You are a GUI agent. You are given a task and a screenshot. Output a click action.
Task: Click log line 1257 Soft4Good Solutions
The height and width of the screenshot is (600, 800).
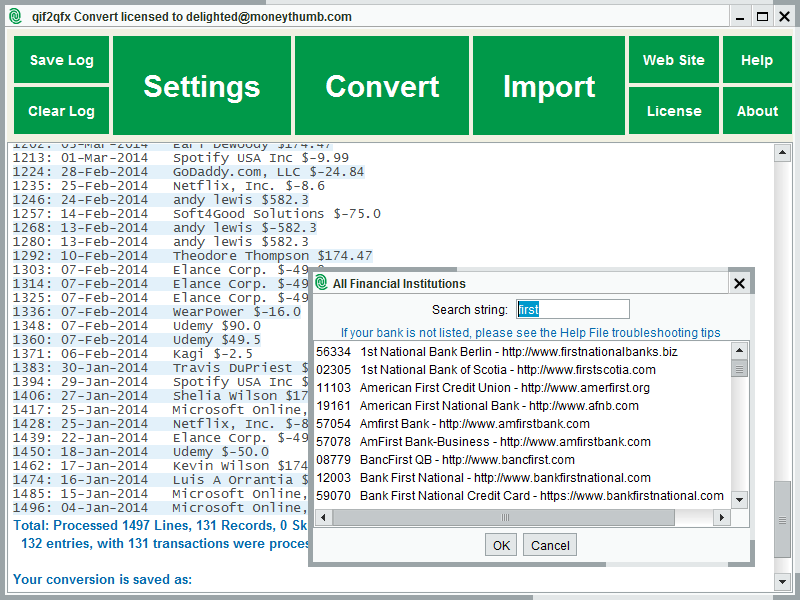tap(197, 214)
